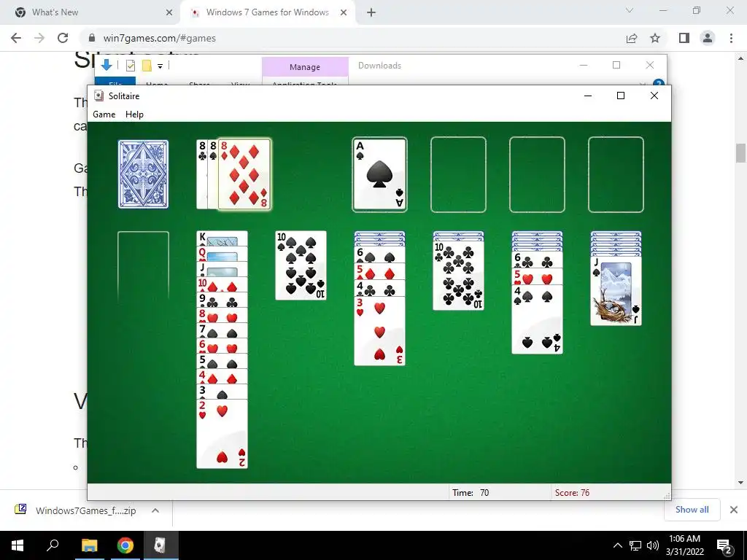Close the What's New tab
The width and height of the screenshot is (747, 560).
pyautogui.click(x=169, y=12)
